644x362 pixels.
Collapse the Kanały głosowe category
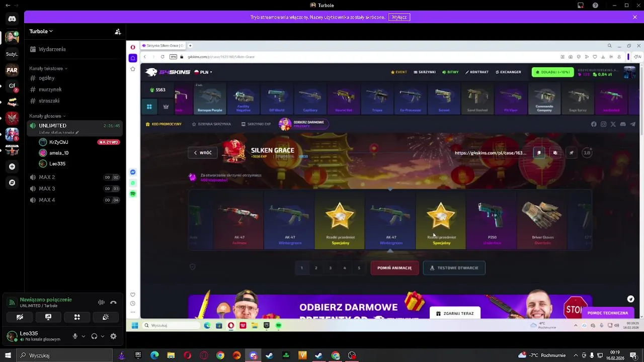click(47, 116)
